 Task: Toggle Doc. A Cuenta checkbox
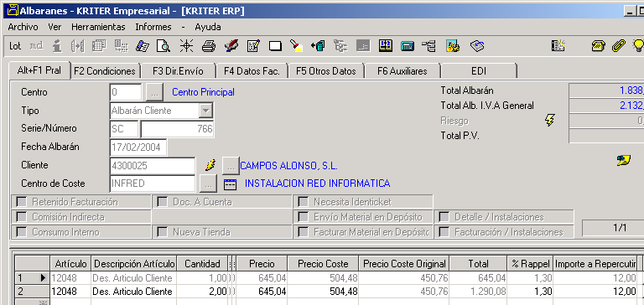pos(163,202)
